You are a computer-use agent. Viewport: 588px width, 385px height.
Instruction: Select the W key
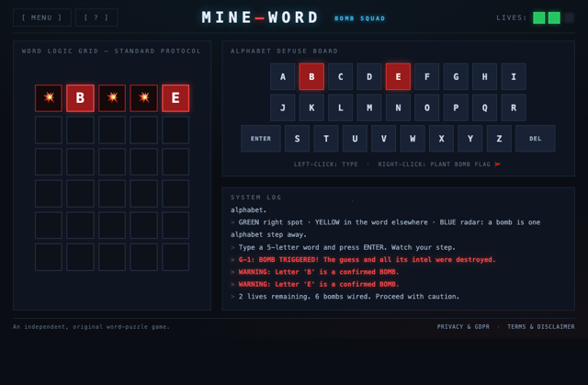413,139
